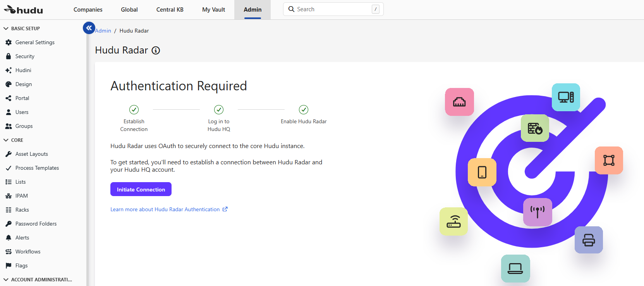Click the Flags flag icon
This screenshot has height=286, width=644.
click(x=9, y=265)
